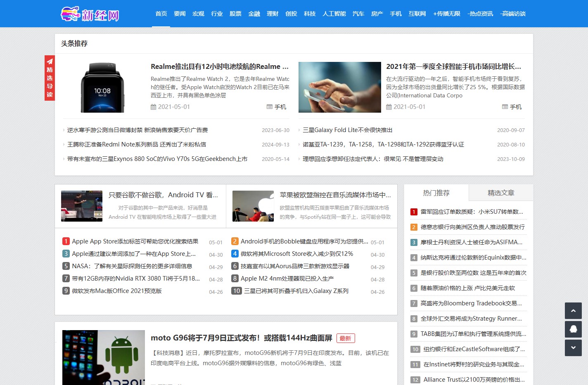
Task: Open 三星Galaxy Fold Lite不会很快推出 article
Action: (348, 130)
